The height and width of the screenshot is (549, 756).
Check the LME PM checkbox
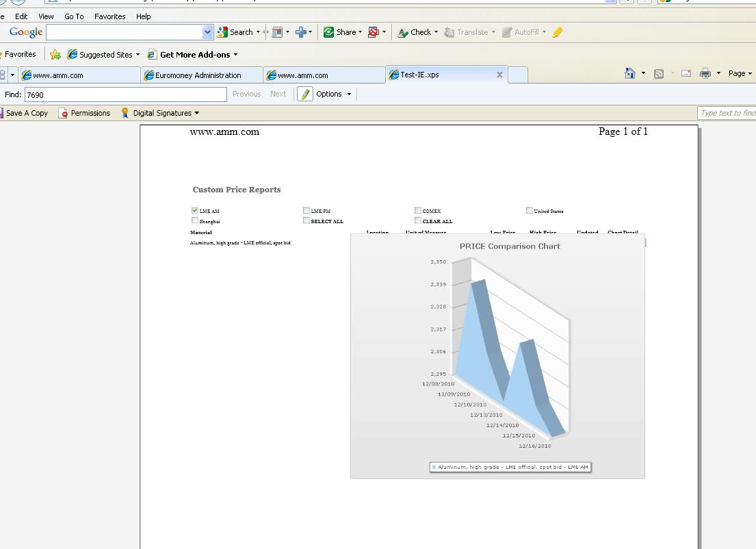[x=307, y=211]
